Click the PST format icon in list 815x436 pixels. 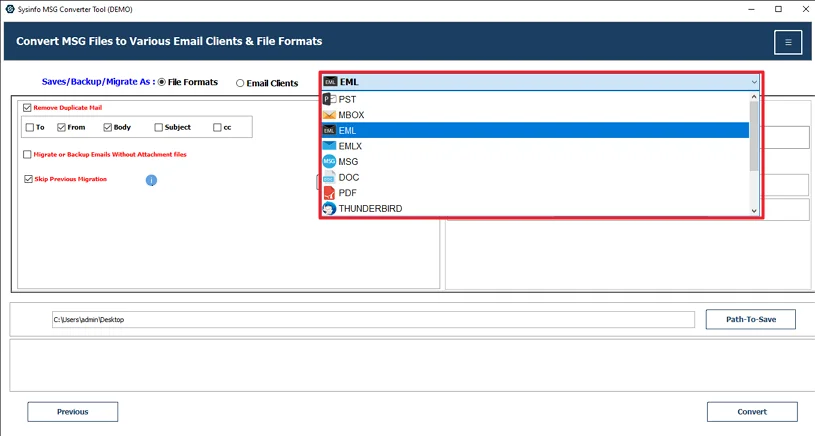click(329, 99)
